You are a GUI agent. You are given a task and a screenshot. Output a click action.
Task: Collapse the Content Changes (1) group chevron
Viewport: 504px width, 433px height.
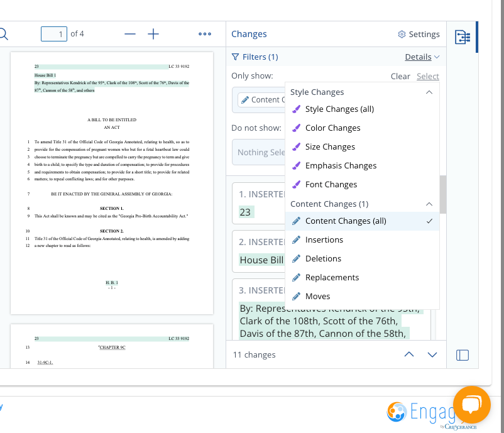pyautogui.click(x=429, y=204)
